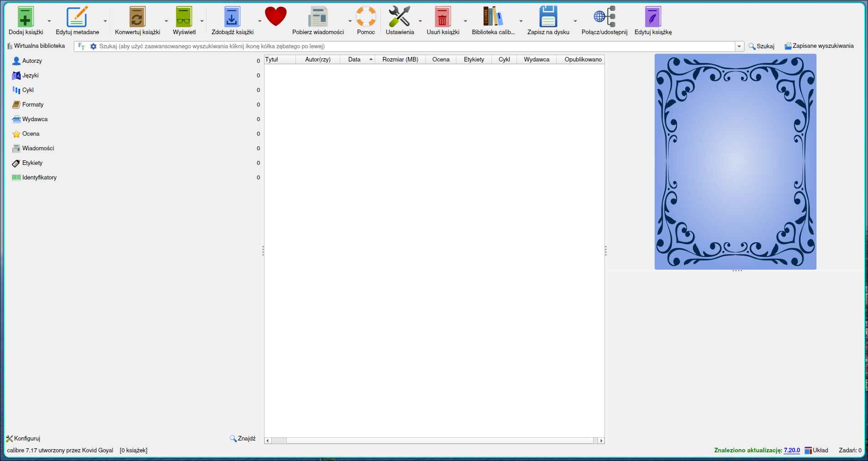Click the Konwertuj książki icon
Viewport: 868px width, 461px height.
[x=137, y=17]
